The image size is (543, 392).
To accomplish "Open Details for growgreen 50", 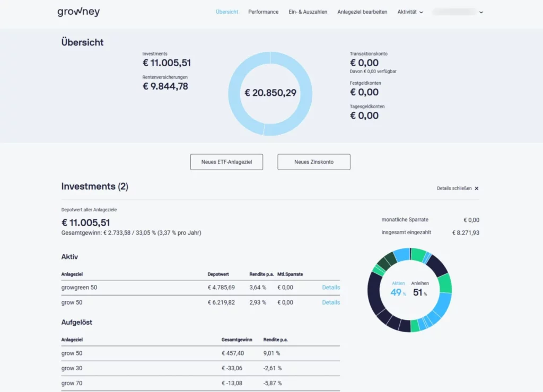I will tap(331, 287).
